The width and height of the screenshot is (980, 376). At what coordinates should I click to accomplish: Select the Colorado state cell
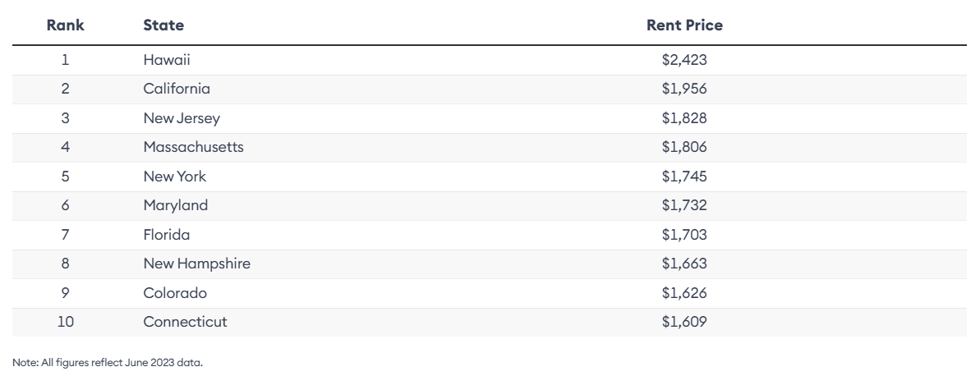click(x=175, y=293)
